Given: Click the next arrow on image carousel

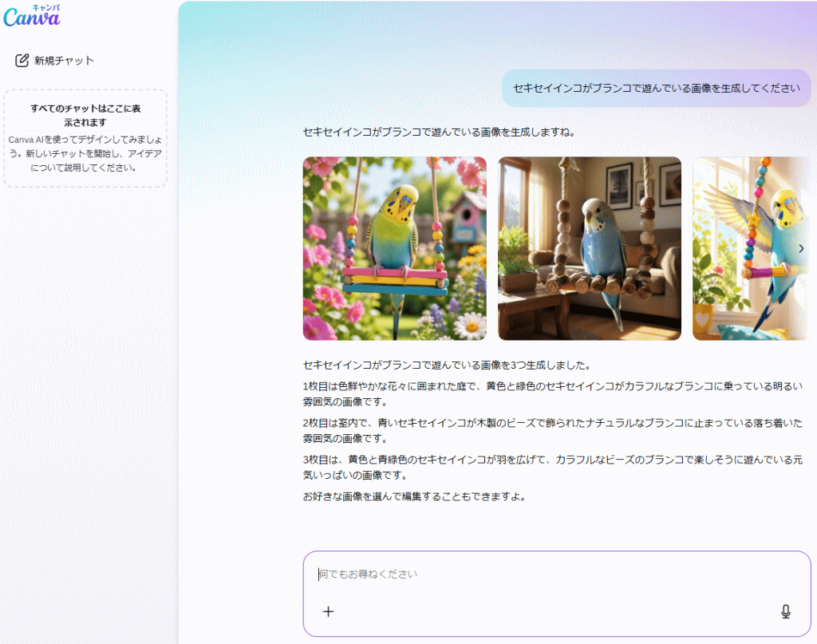Looking at the screenshot, I should 801,248.
